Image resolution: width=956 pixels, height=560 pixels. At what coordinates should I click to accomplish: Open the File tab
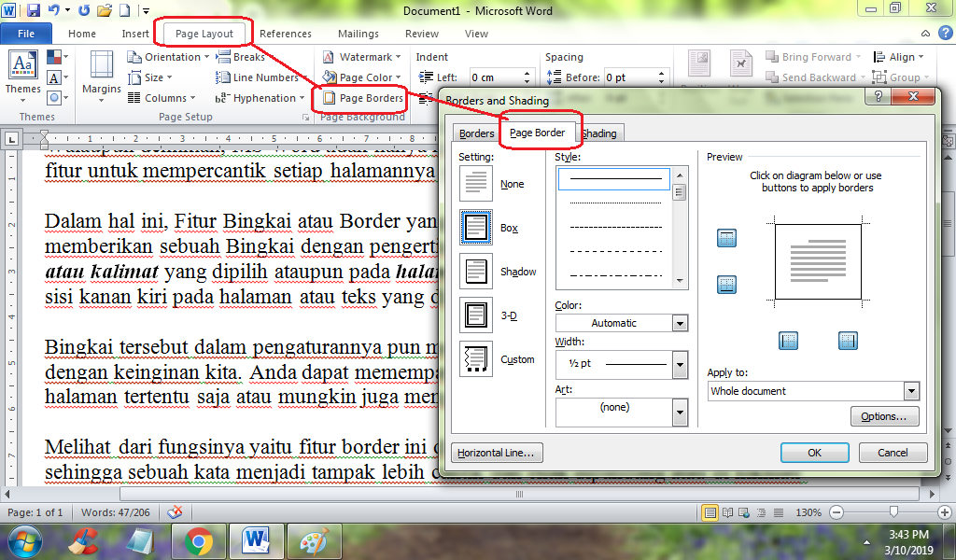click(x=26, y=34)
